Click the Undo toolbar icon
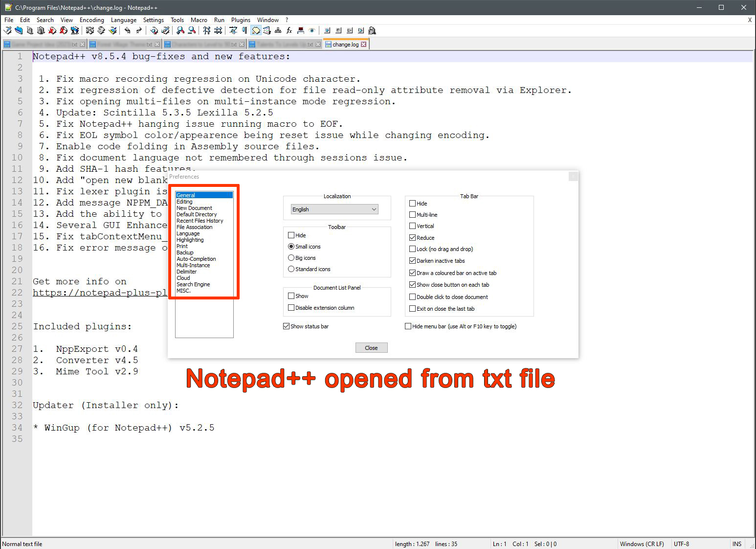Screen dimensions: 756x549 (128, 30)
